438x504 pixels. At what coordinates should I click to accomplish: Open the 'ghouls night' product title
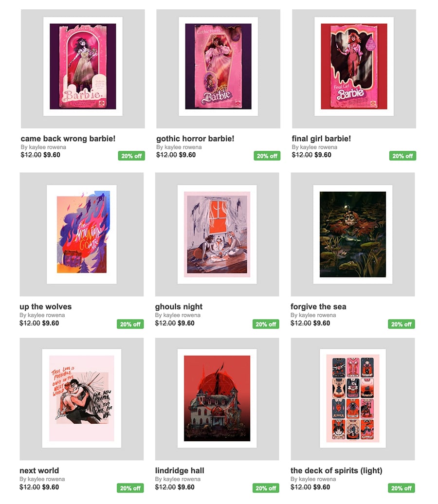pos(179,306)
